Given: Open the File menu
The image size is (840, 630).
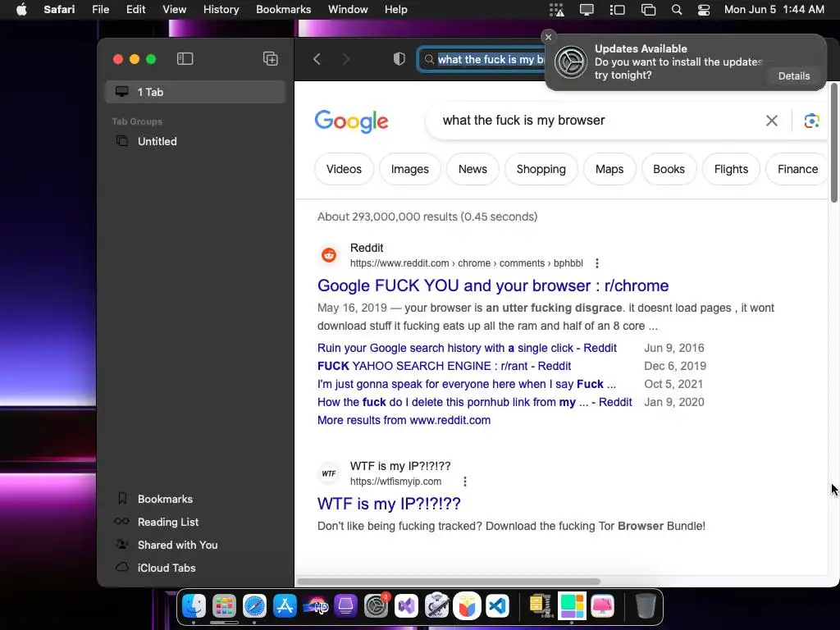Looking at the screenshot, I should click(x=101, y=10).
